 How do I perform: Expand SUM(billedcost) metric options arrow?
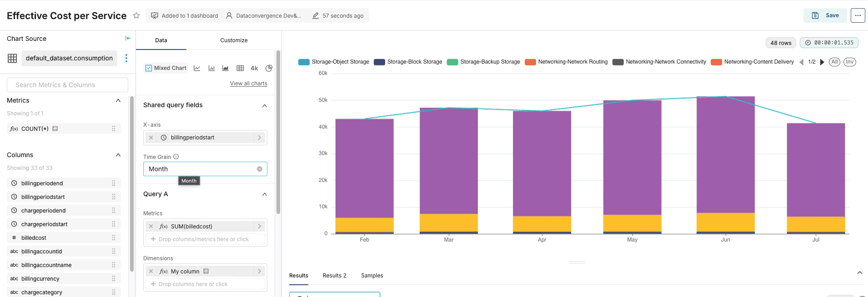[x=260, y=226]
